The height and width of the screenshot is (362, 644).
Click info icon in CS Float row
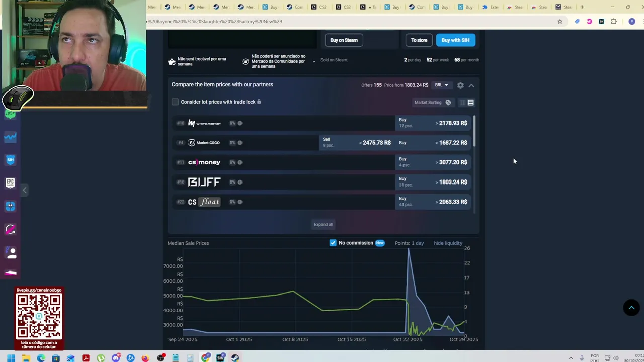[x=240, y=202]
